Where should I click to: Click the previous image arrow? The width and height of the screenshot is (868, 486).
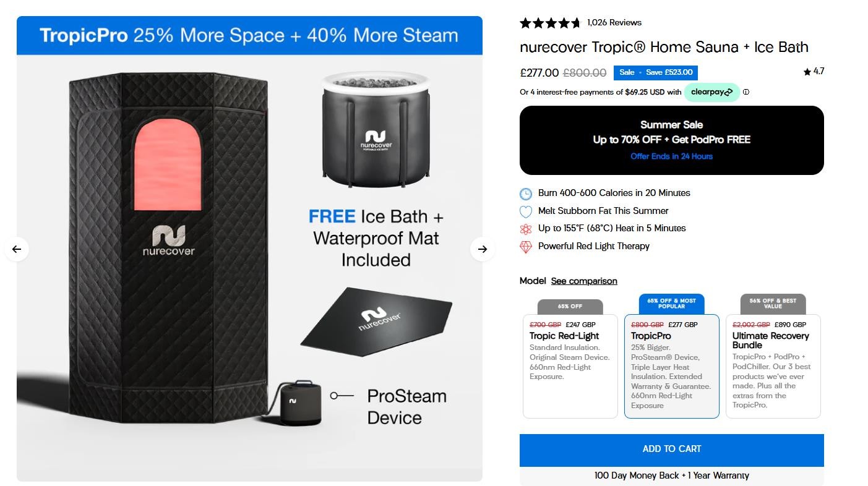coord(17,249)
